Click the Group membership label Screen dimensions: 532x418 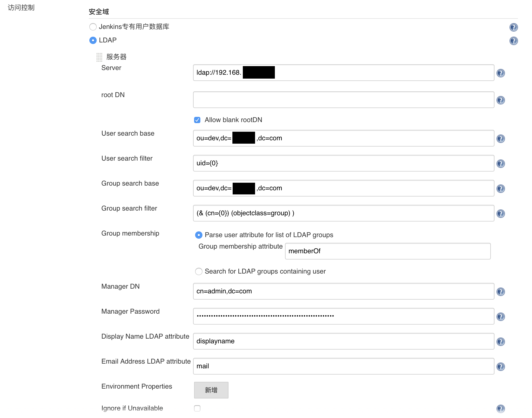coord(130,233)
